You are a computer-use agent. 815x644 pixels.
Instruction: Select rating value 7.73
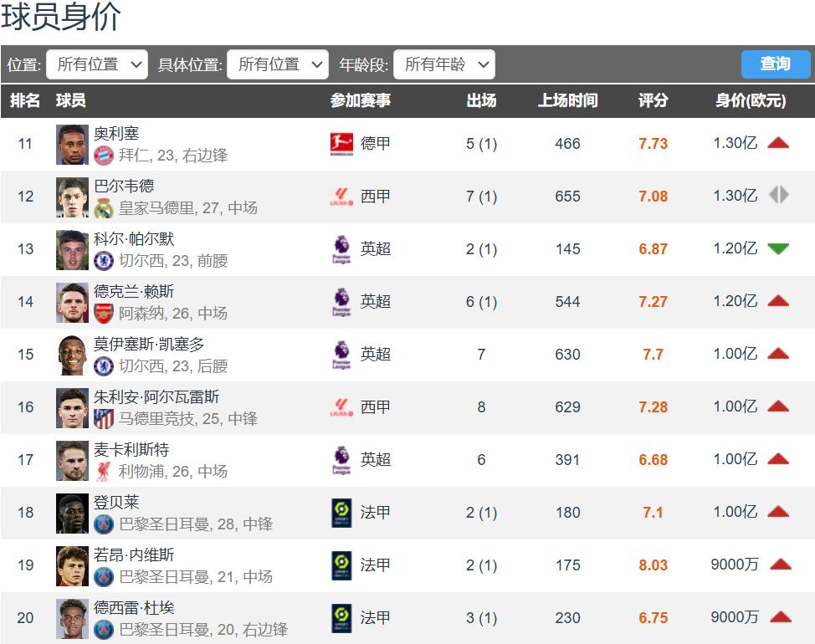(653, 143)
